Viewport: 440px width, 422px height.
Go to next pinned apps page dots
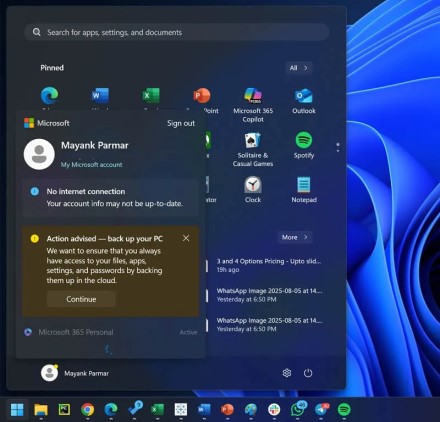[338, 148]
